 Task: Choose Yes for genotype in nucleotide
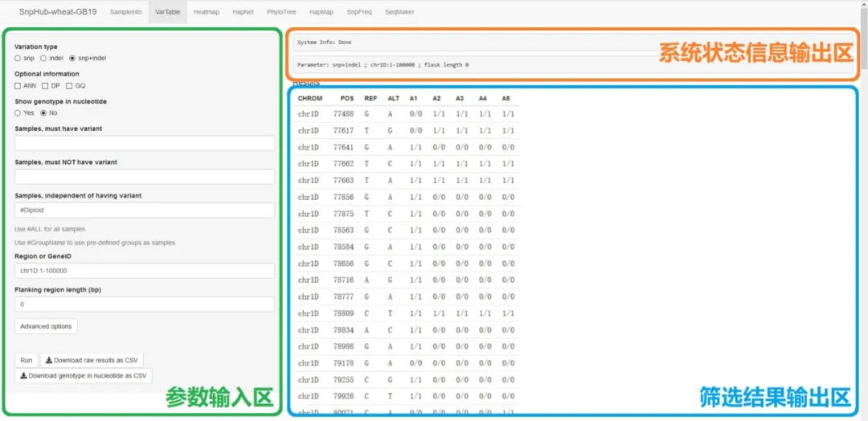18,112
